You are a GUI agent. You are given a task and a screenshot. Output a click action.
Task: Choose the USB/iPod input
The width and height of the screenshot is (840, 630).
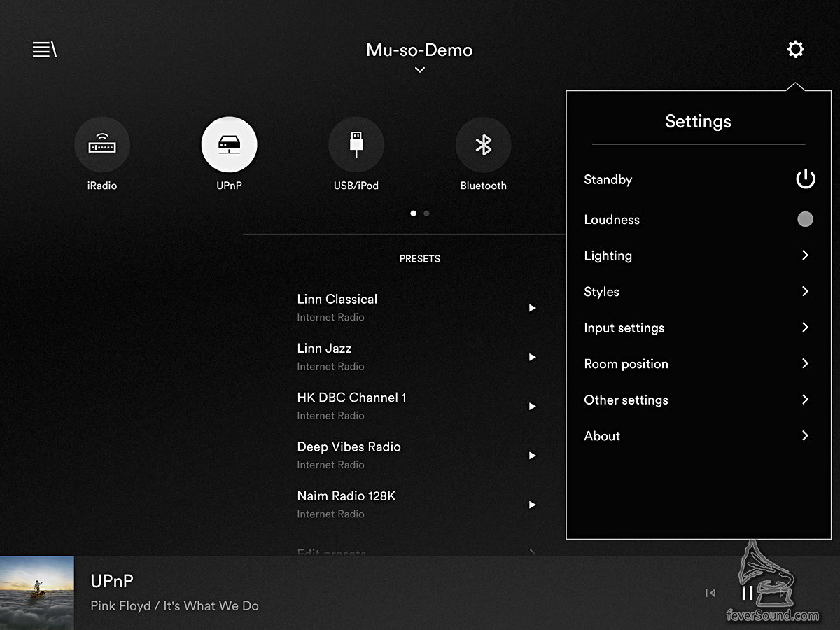[x=356, y=145]
